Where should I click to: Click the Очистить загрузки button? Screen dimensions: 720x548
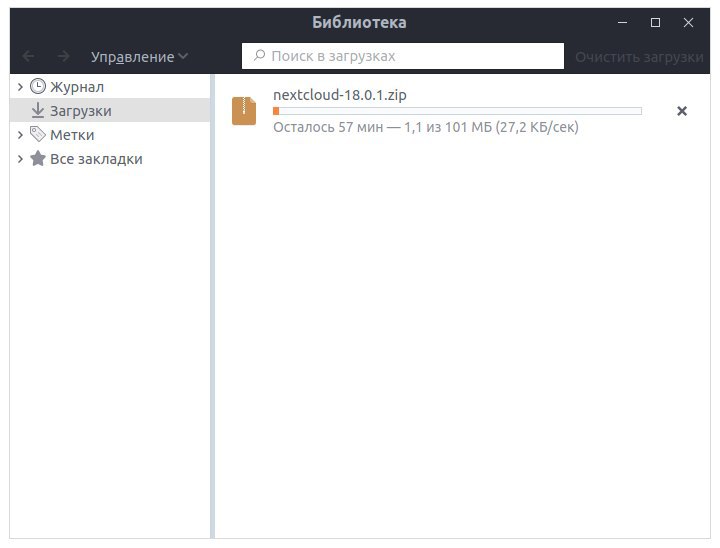coord(639,56)
